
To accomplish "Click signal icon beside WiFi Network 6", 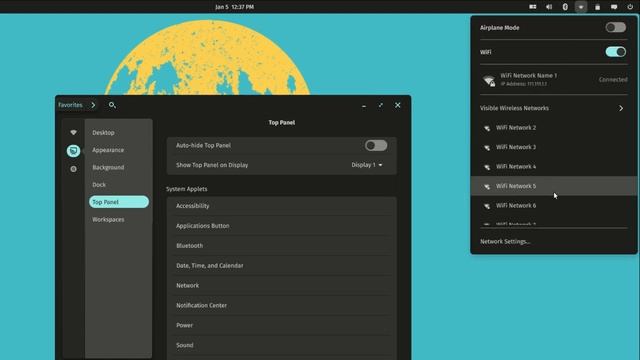I will point(487,206).
